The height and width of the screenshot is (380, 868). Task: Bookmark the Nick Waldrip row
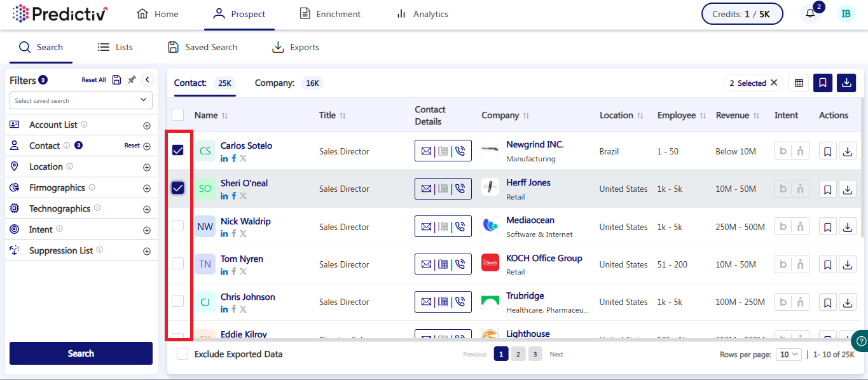click(828, 227)
